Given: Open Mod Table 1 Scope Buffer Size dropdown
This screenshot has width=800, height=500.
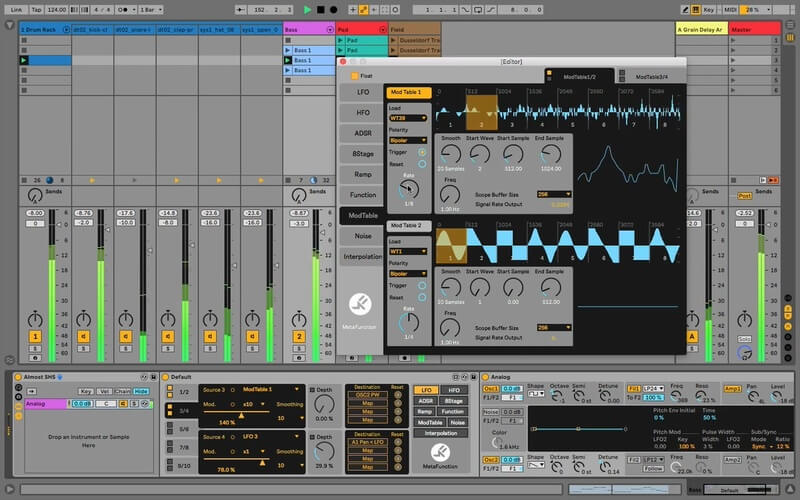Looking at the screenshot, I should coord(554,194).
